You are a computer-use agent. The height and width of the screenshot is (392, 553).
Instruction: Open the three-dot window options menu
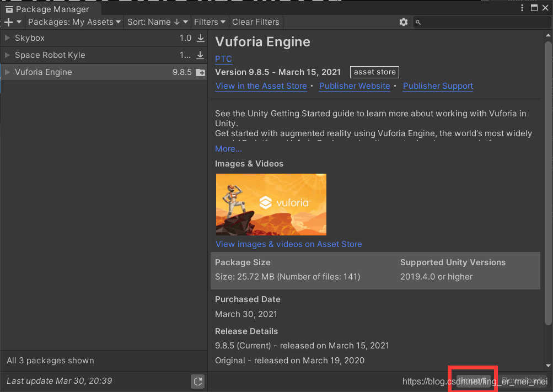pyautogui.click(x=522, y=8)
